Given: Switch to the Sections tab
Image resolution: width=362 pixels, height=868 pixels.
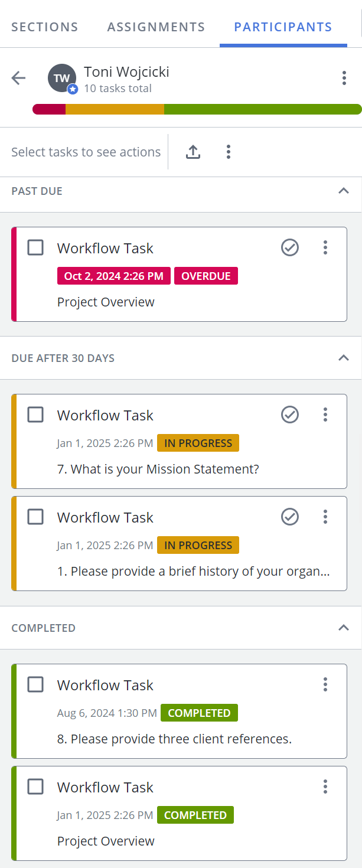Looking at the screenshot, I should click(45, 27).
